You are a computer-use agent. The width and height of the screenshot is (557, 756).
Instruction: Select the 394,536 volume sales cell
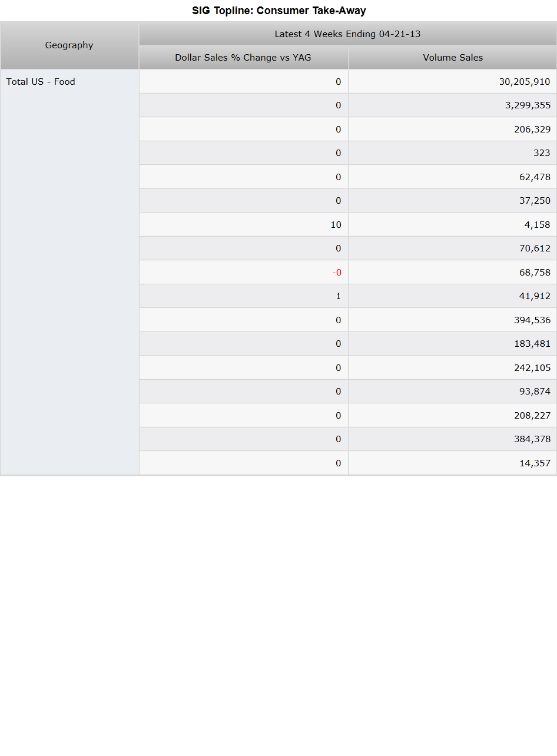[x=453, y=320]
